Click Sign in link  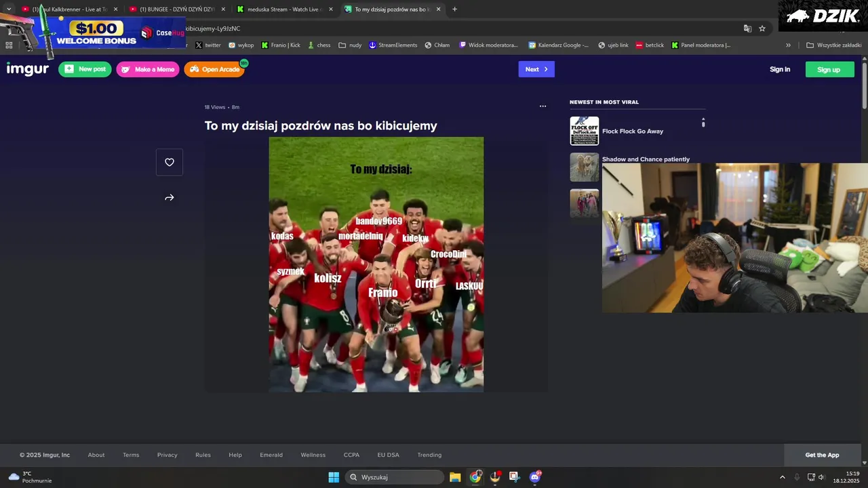(x=780, y=69)
